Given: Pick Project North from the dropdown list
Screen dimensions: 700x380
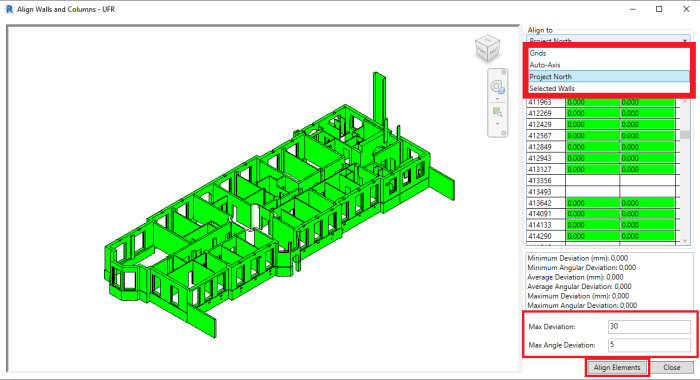Looking at the screenshot, I should [x=609, y=77].
